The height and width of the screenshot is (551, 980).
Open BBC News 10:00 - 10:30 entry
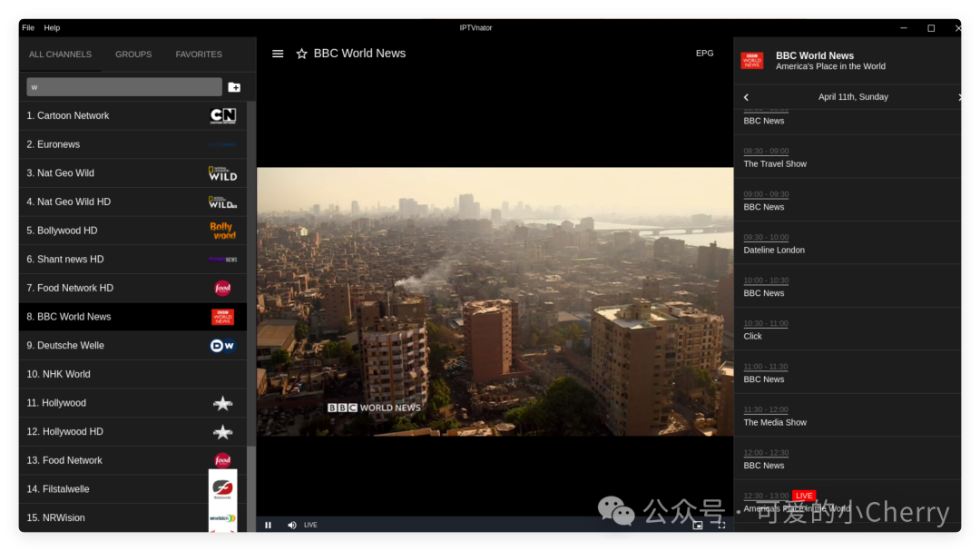[x=847, y=287]
